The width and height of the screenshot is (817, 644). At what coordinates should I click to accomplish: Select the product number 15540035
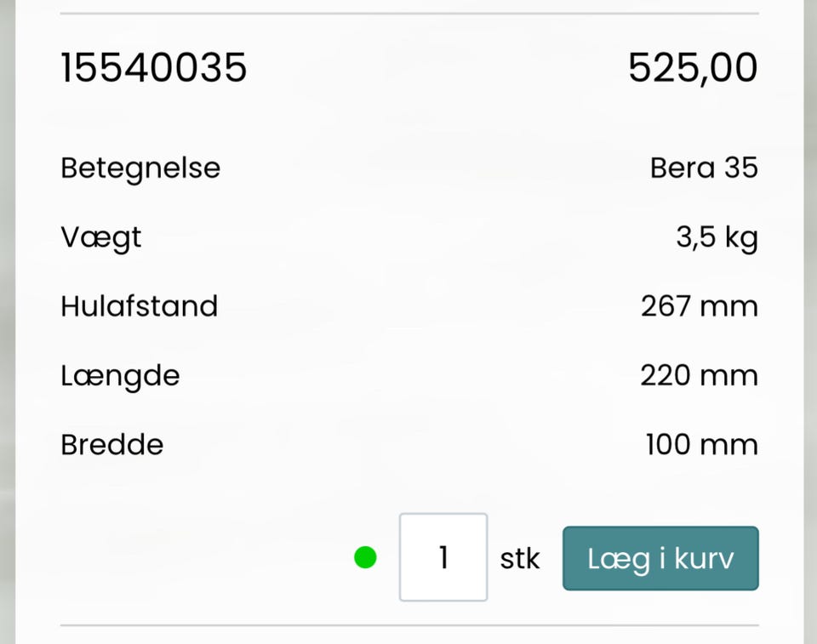pos(154,68)
